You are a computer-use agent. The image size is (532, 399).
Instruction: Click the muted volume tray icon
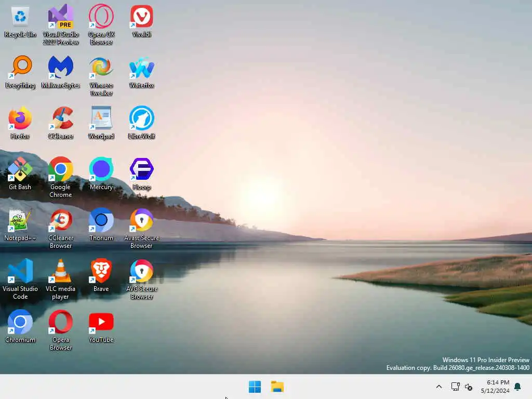click(469, 387)
